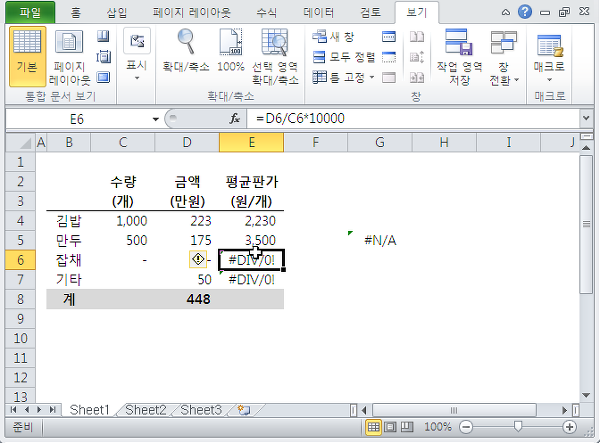Click the split window icon

point(389,37)
